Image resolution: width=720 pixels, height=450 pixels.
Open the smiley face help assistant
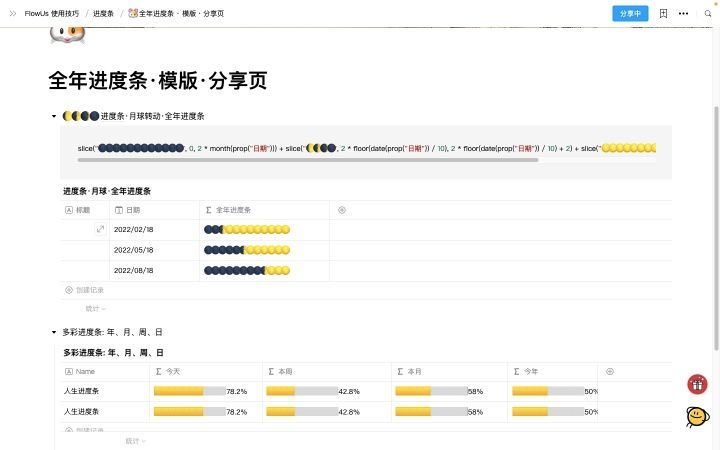pos(697,416)
